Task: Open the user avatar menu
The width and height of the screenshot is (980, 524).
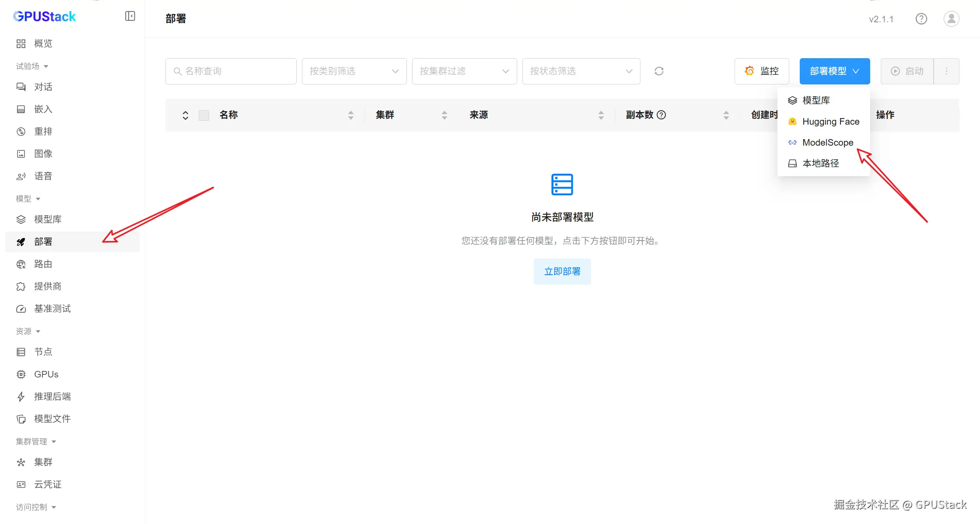Action: click(x=951, y=19)
